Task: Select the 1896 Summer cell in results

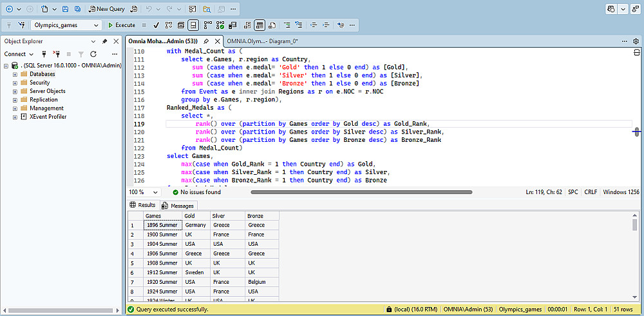Action: (163, 225)
